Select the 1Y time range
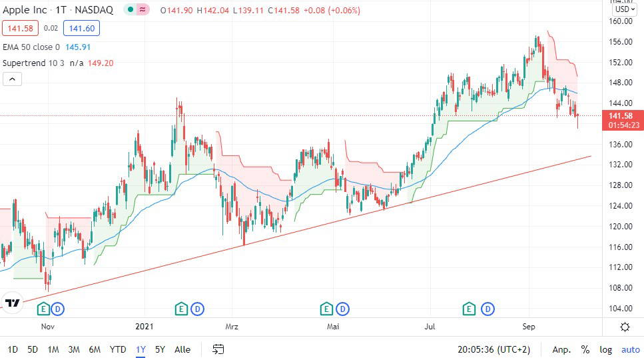Screen dimensions: 644x358 pos(141,349)
